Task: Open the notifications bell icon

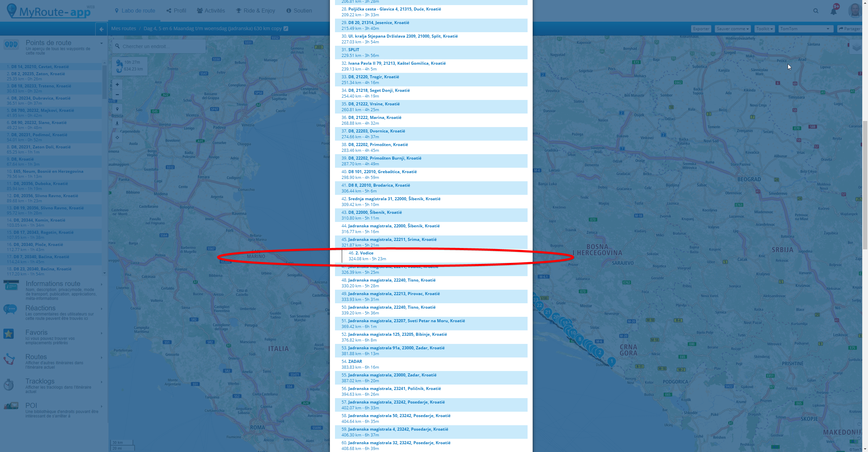Action: [833, 11]
